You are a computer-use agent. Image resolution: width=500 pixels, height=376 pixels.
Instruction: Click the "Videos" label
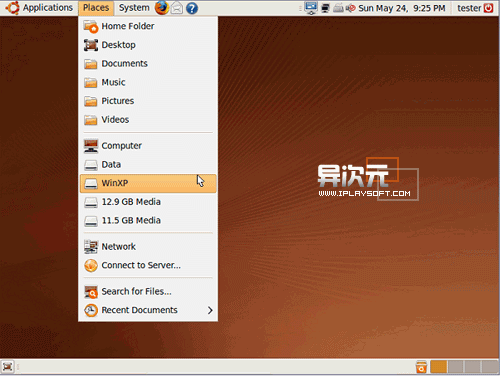[x=115, y=120]
